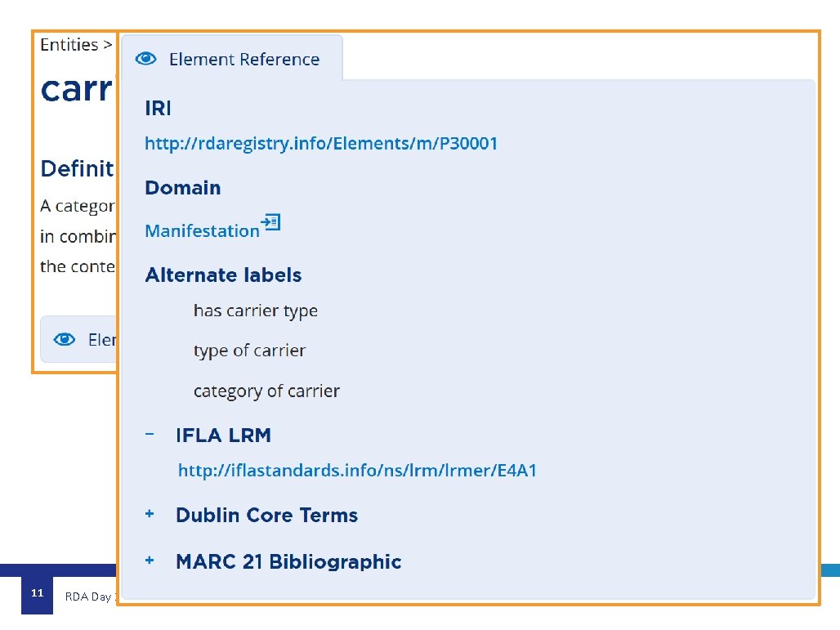Click the Alternate labels heading

coord(223,275)
